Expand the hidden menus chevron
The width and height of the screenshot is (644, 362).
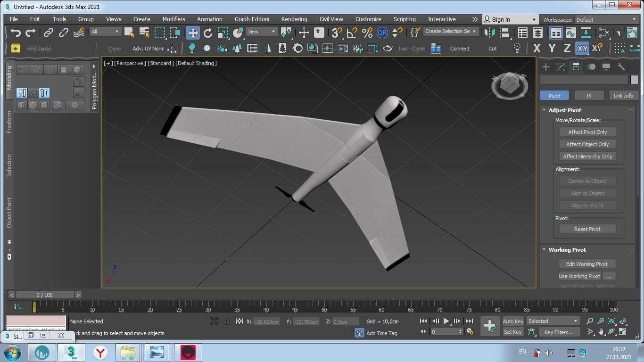tap(474, 19)
